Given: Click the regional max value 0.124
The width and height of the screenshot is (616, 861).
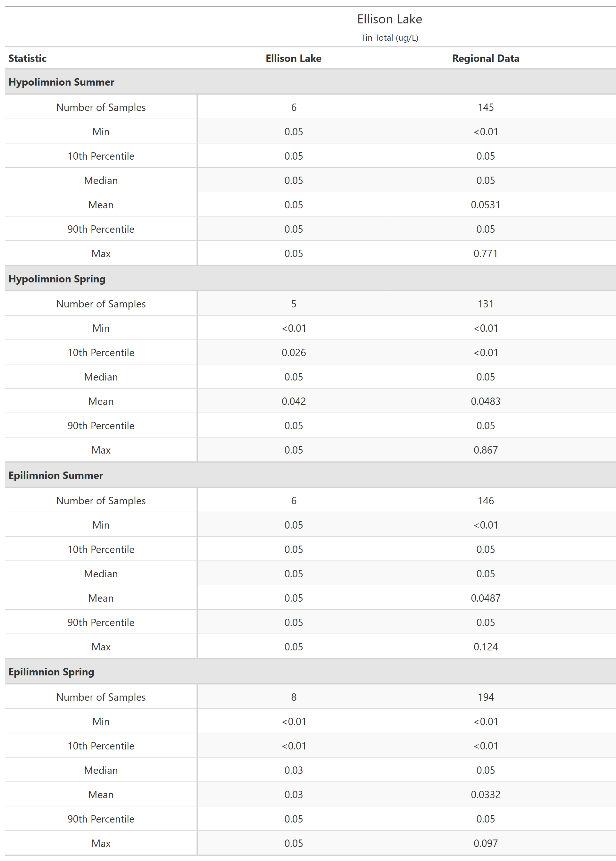Looking at the screenshot, I should click(486, 647).
